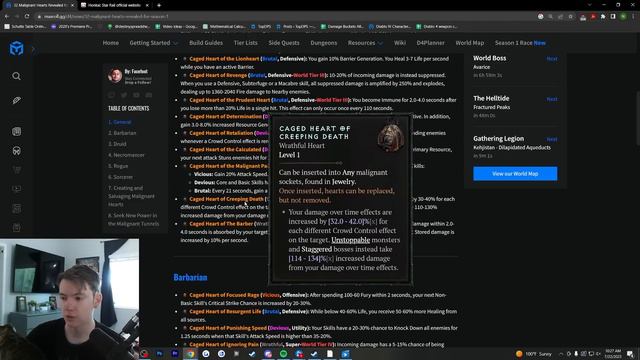The width and height of the screenshot is (640, 360).
Task: Click the author avatar picture
Action: point(115,76)
